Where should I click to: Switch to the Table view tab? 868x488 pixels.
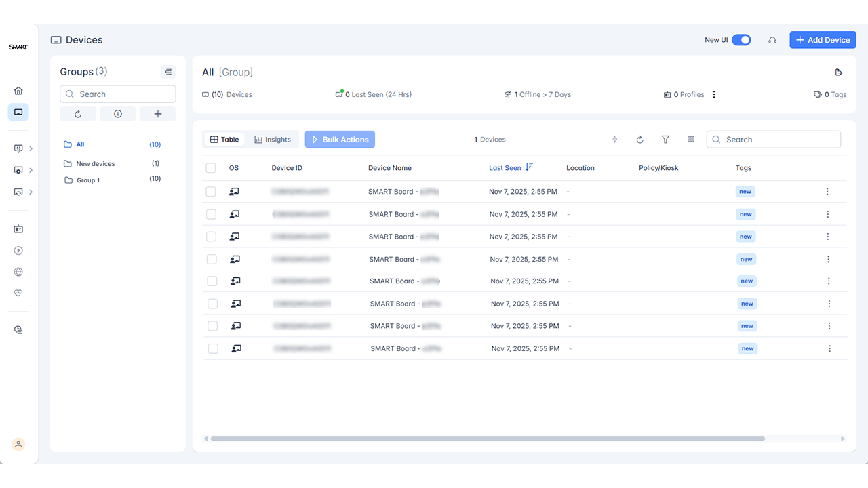point(224,139)
